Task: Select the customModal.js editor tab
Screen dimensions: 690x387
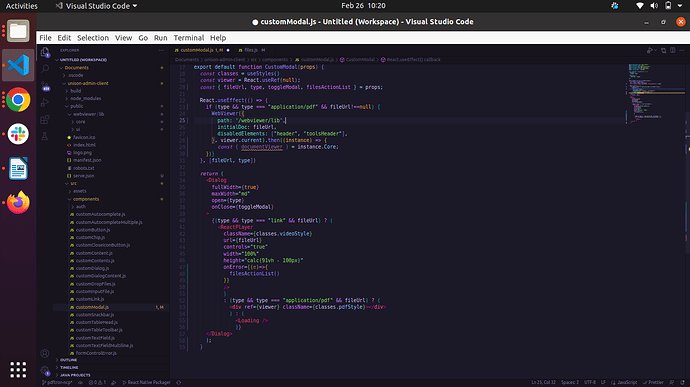Action: (202, 50)
